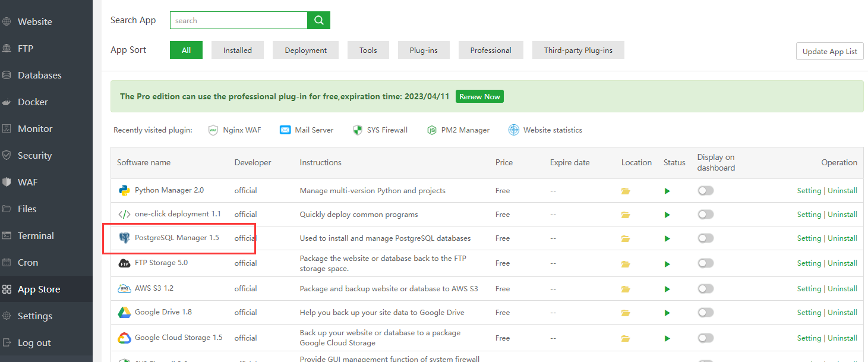Viewport: 868px width, 362px height.
Task: Open folder location for AWS S3
Action: pos(625,289)
